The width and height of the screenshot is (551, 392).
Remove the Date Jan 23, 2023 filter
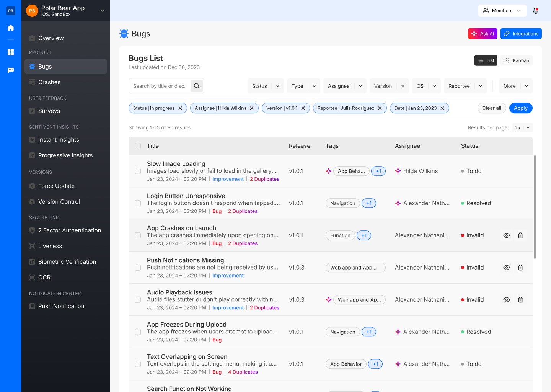(442, 108)
